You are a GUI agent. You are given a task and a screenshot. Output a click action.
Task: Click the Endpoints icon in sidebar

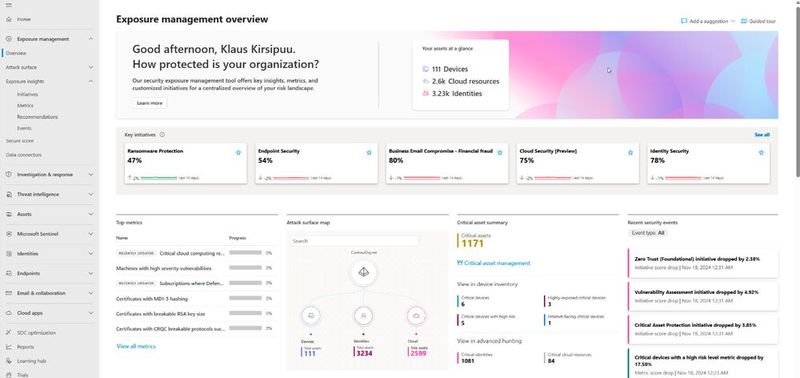click(9, 273)
